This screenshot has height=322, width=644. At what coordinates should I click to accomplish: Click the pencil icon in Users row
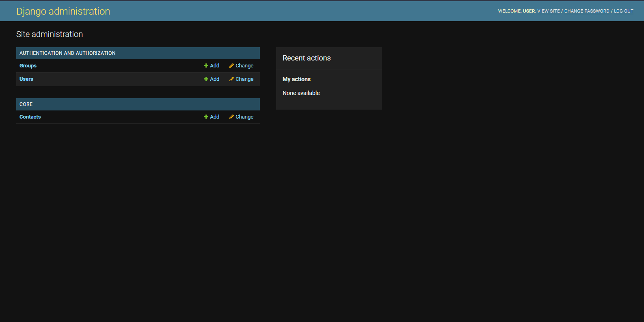pos(231,79)
